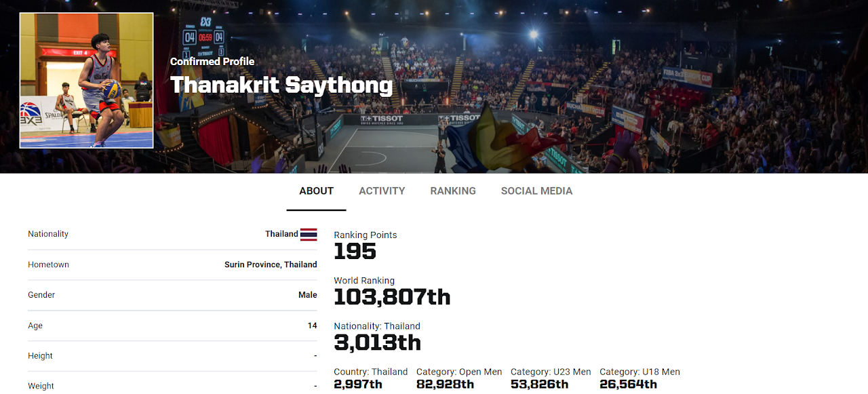Click the Ranking Points value 195

click(355, 252)
